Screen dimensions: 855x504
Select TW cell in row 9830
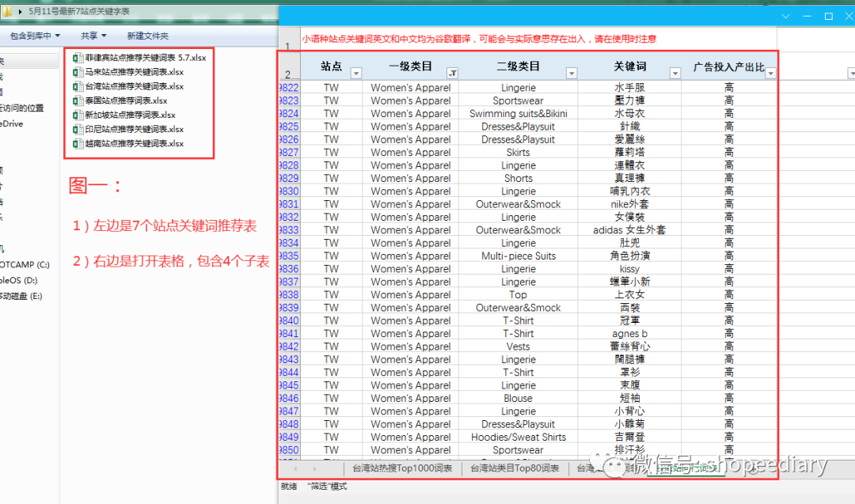coord(331,191)
